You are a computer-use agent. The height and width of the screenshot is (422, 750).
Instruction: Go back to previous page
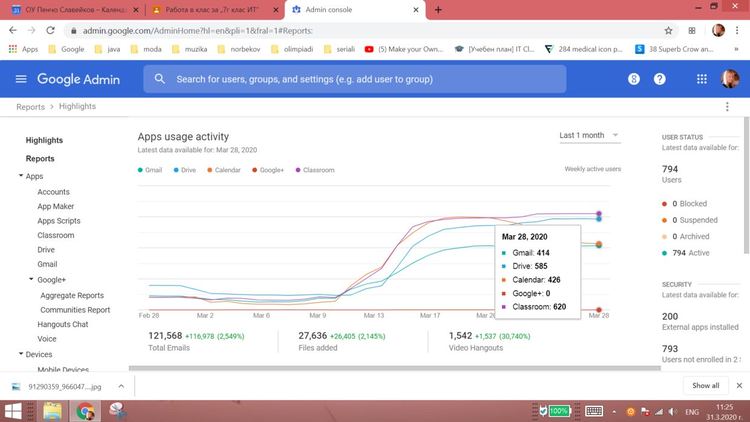pos(13,30)
